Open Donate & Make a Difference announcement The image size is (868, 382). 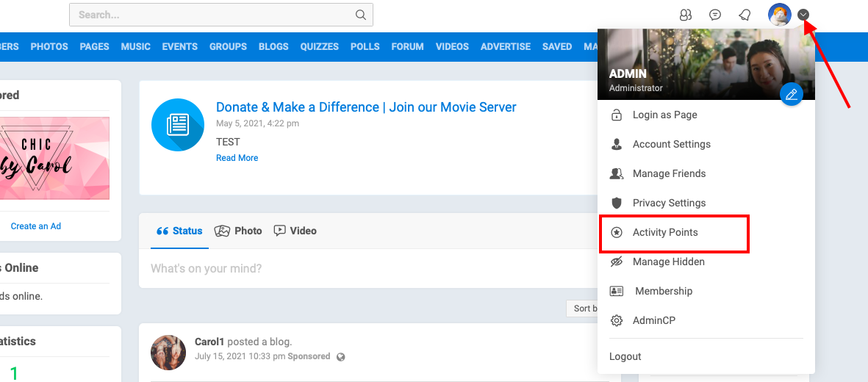coord(366,107)
